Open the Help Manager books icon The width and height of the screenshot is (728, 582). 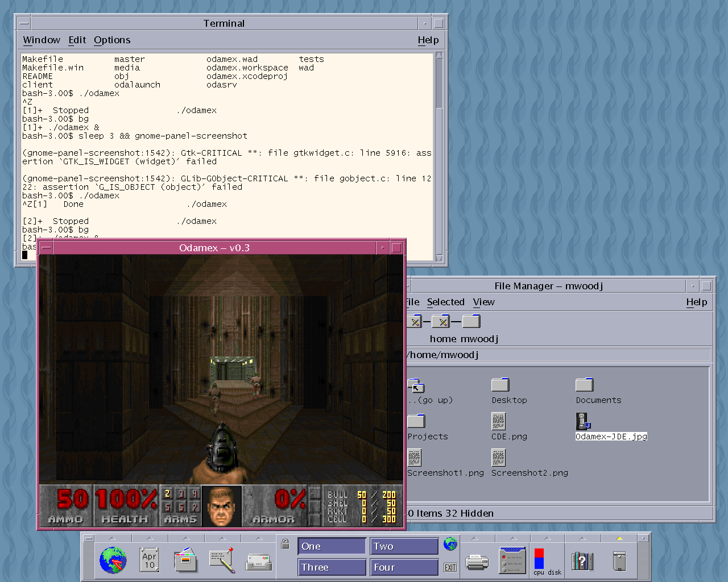[582, 561]
